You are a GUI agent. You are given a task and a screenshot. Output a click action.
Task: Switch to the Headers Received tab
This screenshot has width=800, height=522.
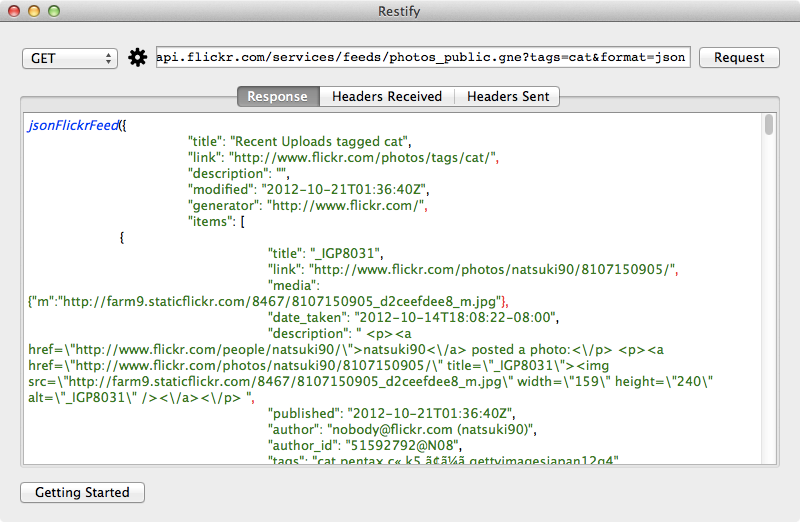[x=387, y=96]
